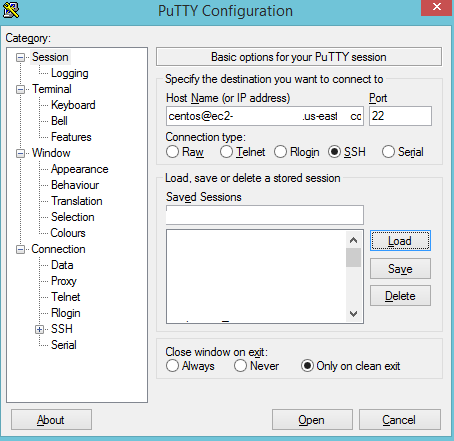The height and width of the screenshot is (441, 454).
Task: Collapse the Terminal tree node
Action: [20, 89]
